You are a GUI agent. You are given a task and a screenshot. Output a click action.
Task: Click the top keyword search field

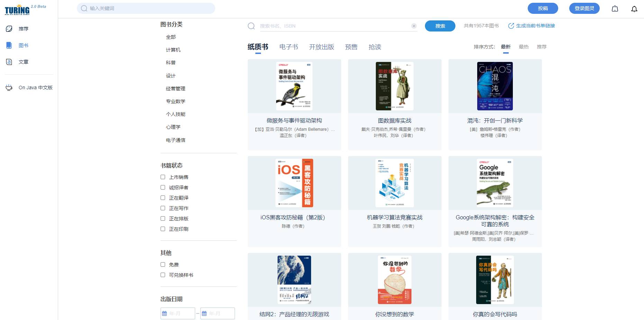tap(146, 8)
